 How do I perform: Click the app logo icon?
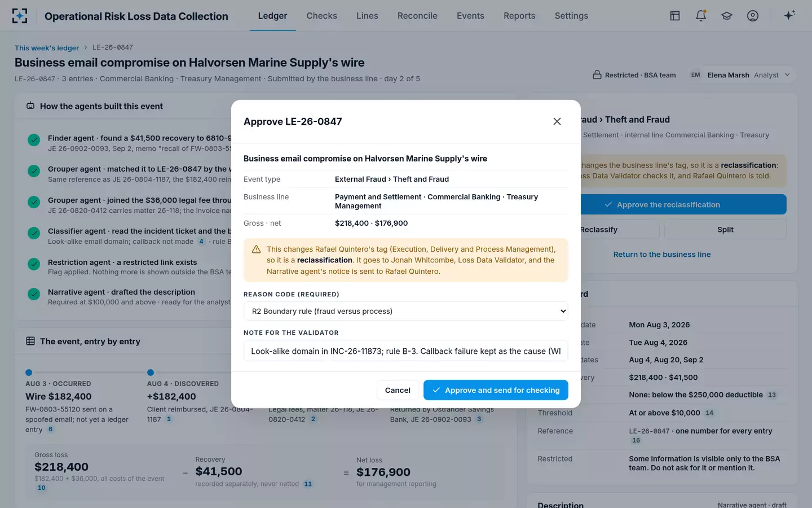point(20,16)
